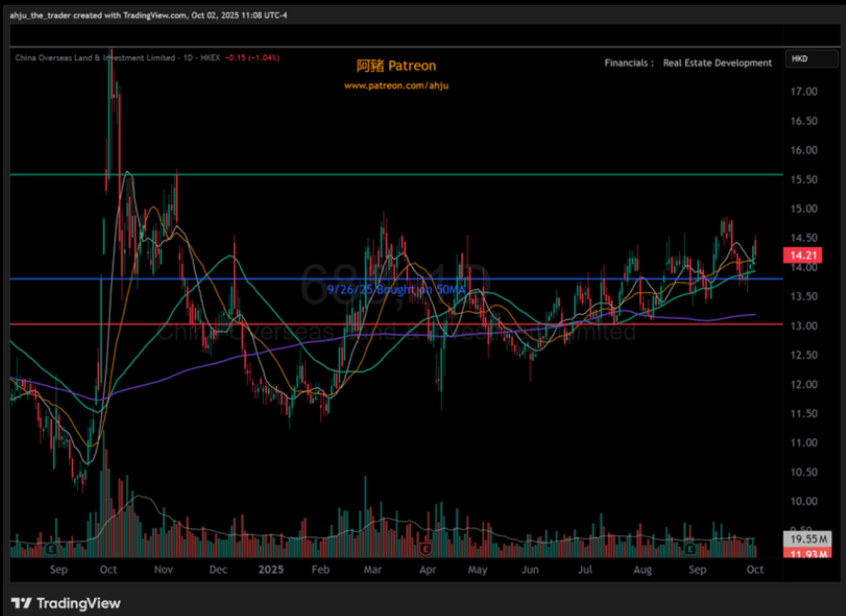Click the 19.55M volume label
The image size is (846, 616).
(x=808, y=539)
